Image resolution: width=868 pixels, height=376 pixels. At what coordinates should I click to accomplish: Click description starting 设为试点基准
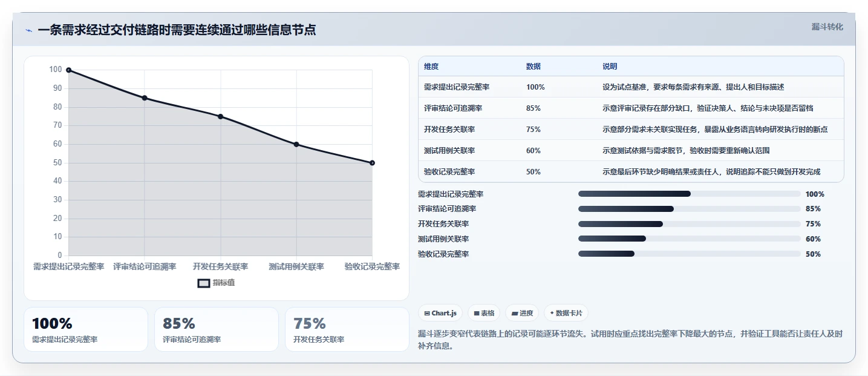(x=693, y=87)
